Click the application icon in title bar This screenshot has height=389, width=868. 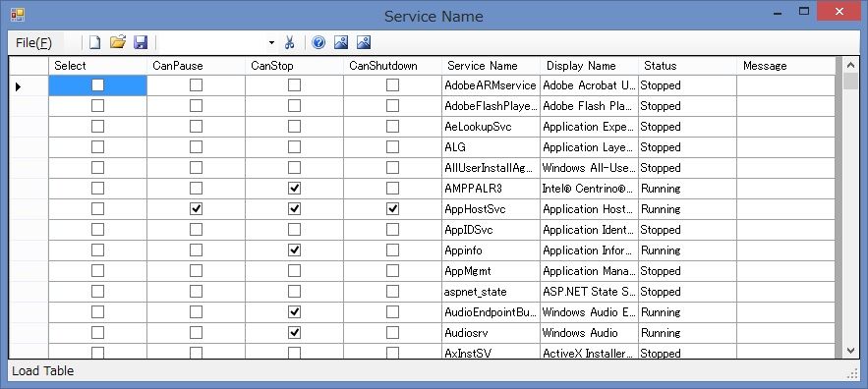pos(17,15)
